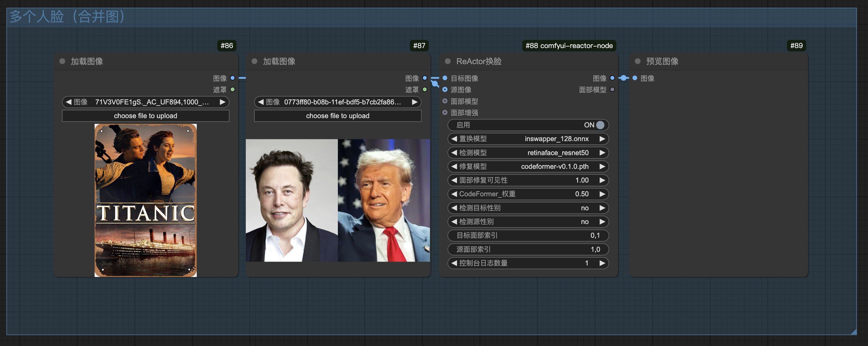
Task: Increase CodeFormer_权重 with right arrow
Action: (x=602, y=194)
